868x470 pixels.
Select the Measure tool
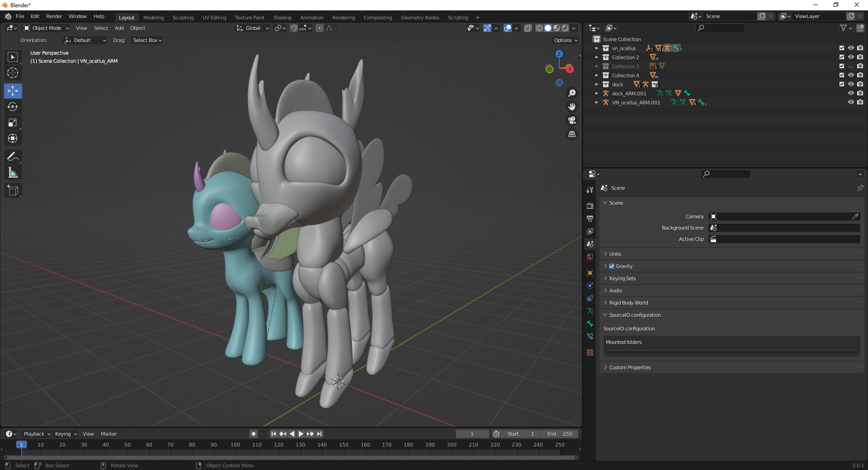click(13, 173)
